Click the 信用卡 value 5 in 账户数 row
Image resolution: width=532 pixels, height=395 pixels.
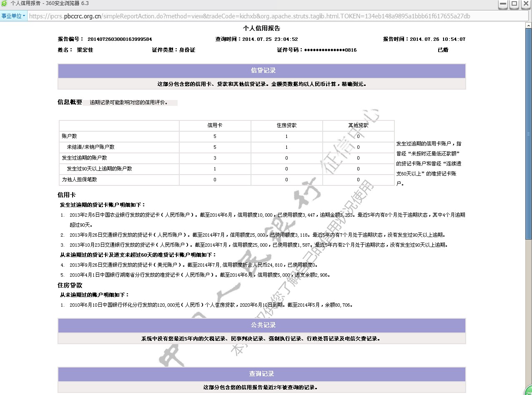[x=215, y=136]
